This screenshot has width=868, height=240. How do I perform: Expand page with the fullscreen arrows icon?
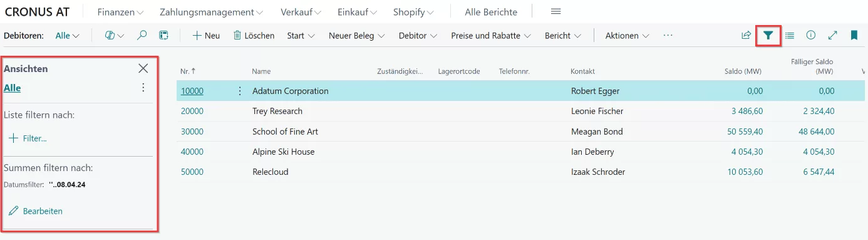832,36
